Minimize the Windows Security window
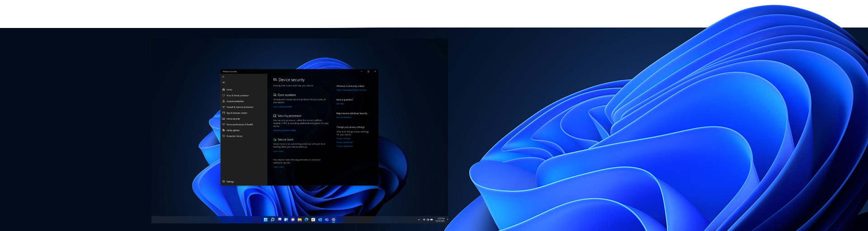 coord(362,71)
